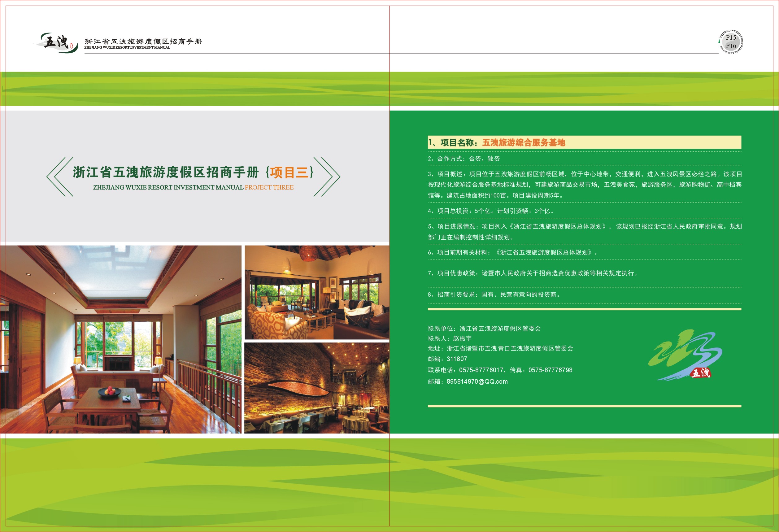Click the small red seal on the 五洩 logo
779x532 pixels.
(x=71, y=46)
